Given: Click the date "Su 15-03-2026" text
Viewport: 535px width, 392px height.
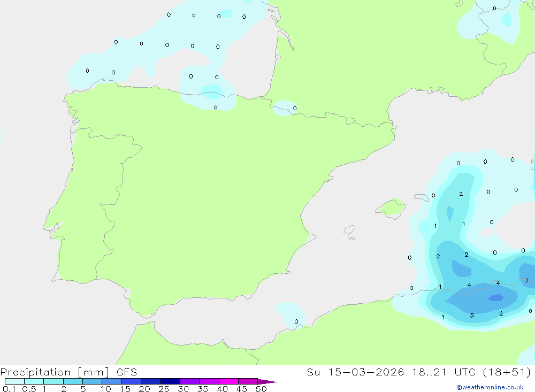Looking at the screenshot, I should tap(355, 372).
